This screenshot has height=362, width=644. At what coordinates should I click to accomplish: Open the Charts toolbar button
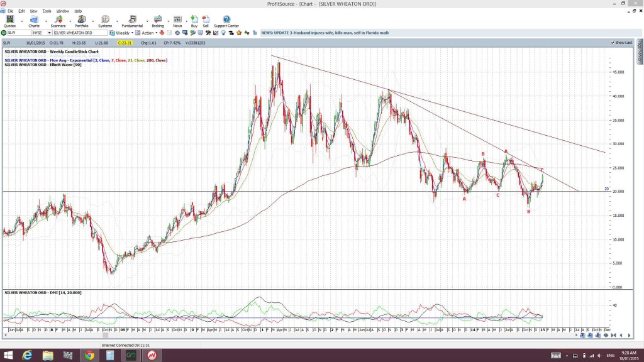click(x=34, y=21)
